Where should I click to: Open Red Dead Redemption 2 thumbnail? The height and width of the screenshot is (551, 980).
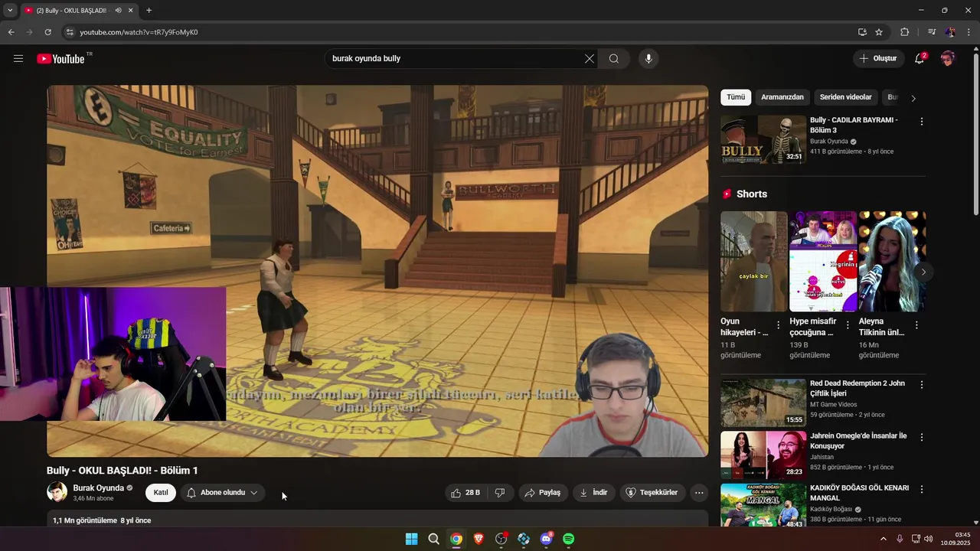(x=763, y=403)
